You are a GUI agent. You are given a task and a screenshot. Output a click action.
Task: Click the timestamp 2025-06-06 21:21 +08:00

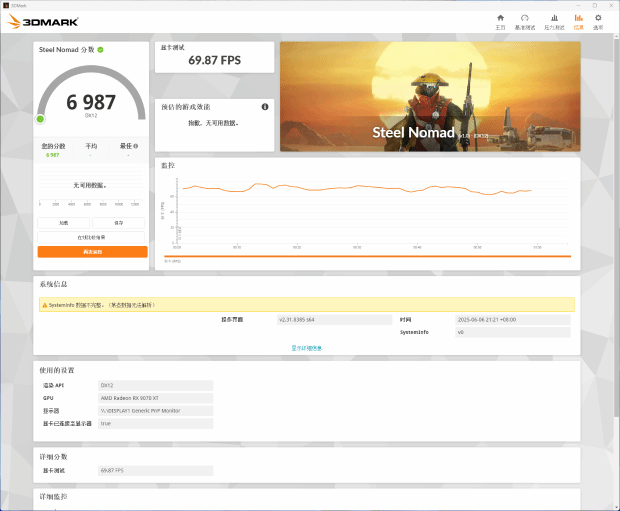pyautogui.click(x=513, y=320)
